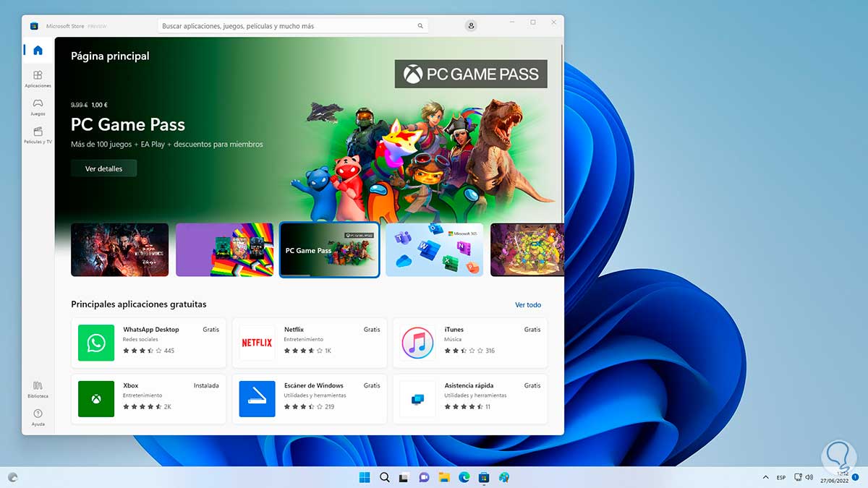Image resolution: width=868 pixels, height=488 pixels.
Task: Click the Netflix app icon
Action: click(x=257, y=343)
